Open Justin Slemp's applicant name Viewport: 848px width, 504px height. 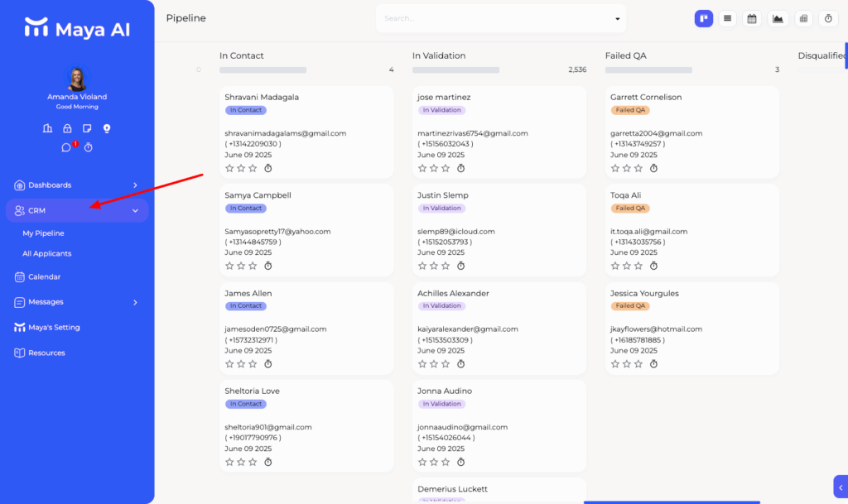coord(443,195)
